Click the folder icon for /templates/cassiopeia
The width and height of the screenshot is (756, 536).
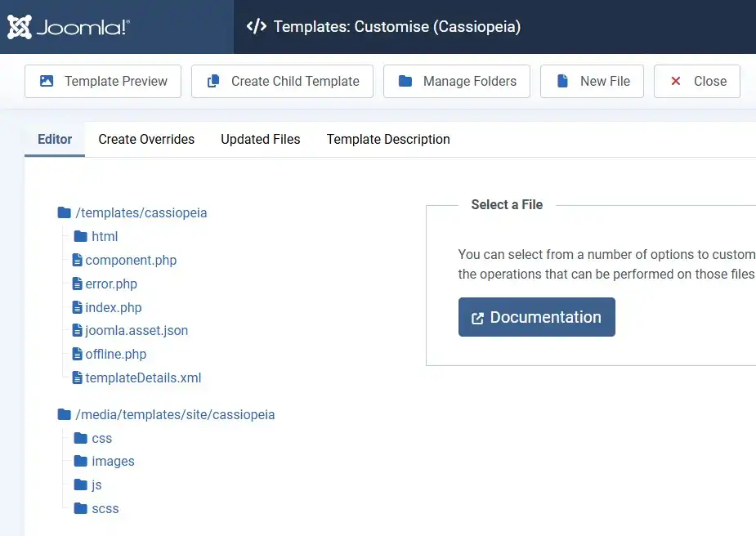coord(64,212)
